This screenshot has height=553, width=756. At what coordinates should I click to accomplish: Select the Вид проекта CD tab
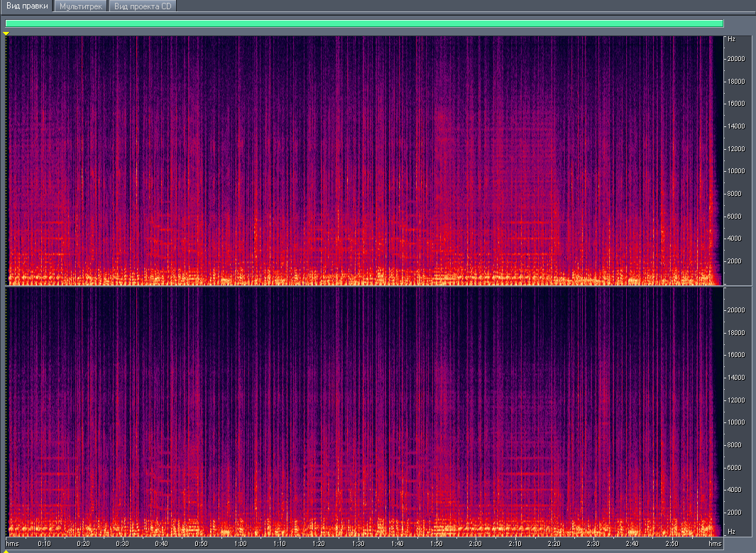point(143,6)
